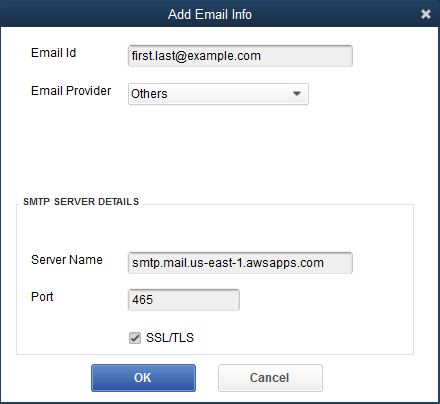Toggle SSL/TLS via its label text
The image size is (440, 404).
pos(170,338)
